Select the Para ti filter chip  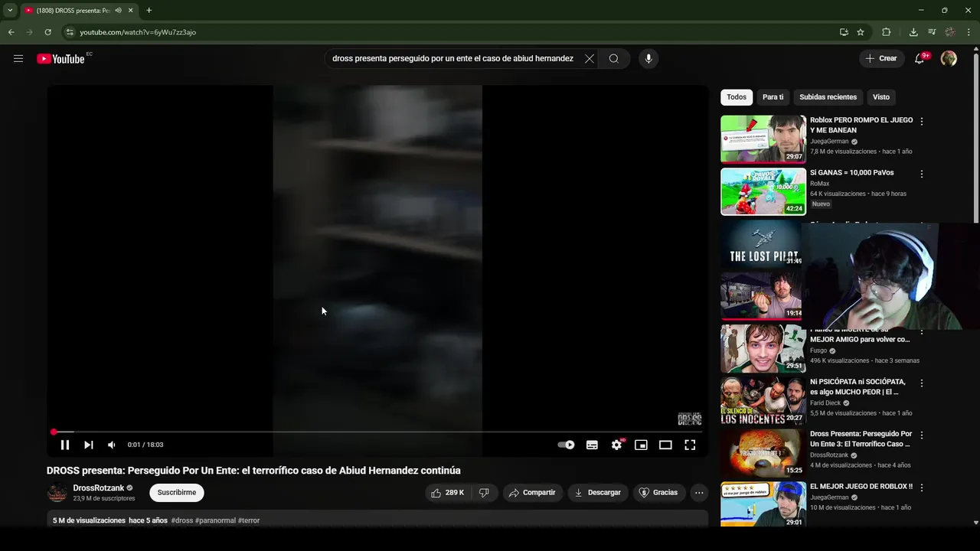pos(773,97)
